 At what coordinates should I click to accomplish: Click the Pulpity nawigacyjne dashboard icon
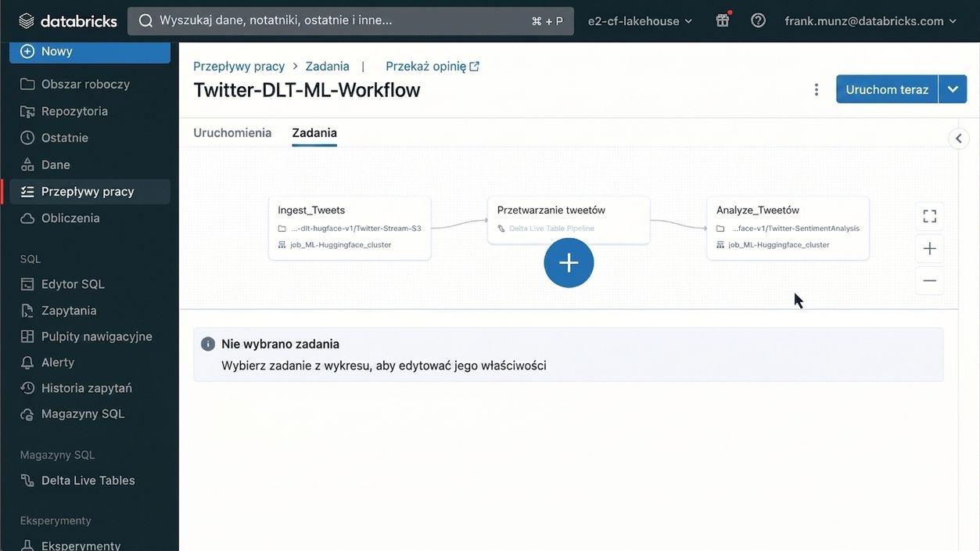tap(27, 337)
